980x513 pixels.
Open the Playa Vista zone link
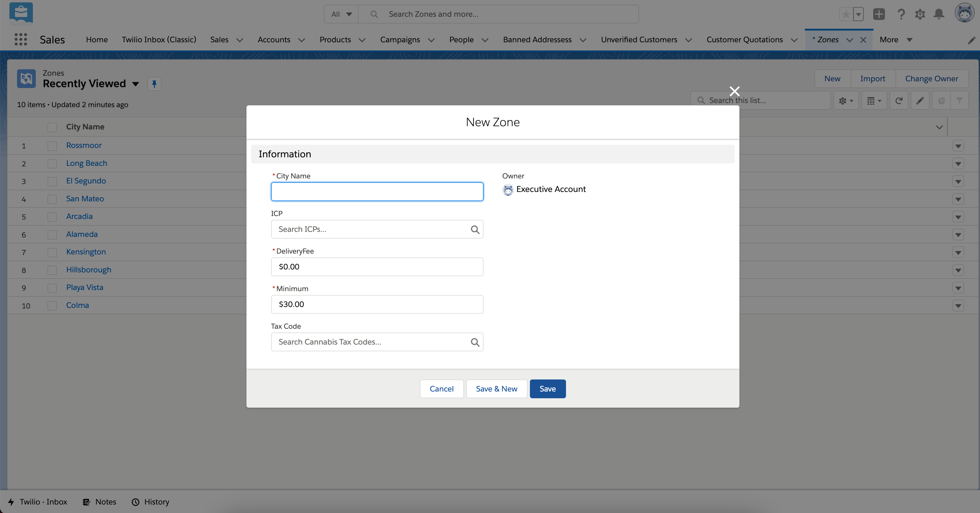point(85,287)
